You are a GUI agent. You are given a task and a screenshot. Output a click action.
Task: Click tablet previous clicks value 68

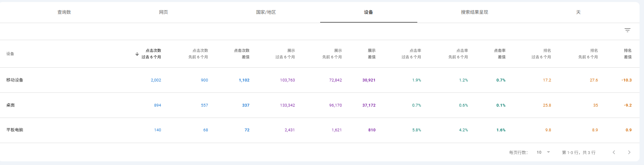[206, 130]
